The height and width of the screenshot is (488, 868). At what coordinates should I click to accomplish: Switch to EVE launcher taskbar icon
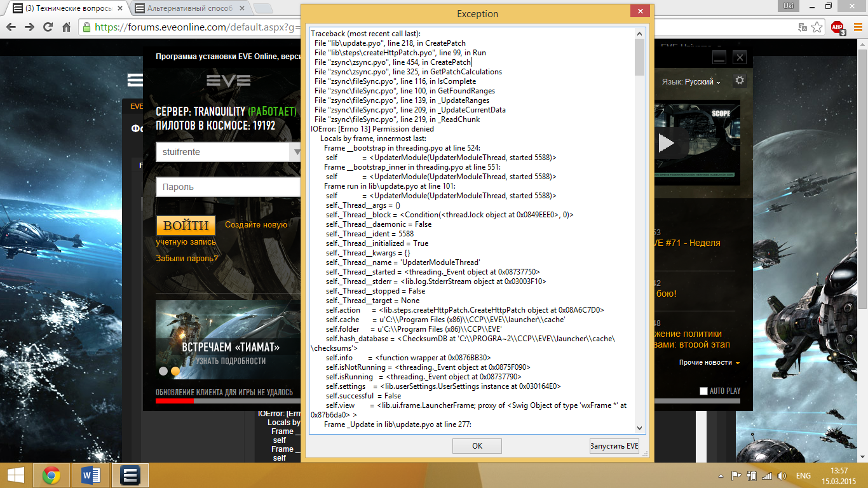tap(130, 475)
